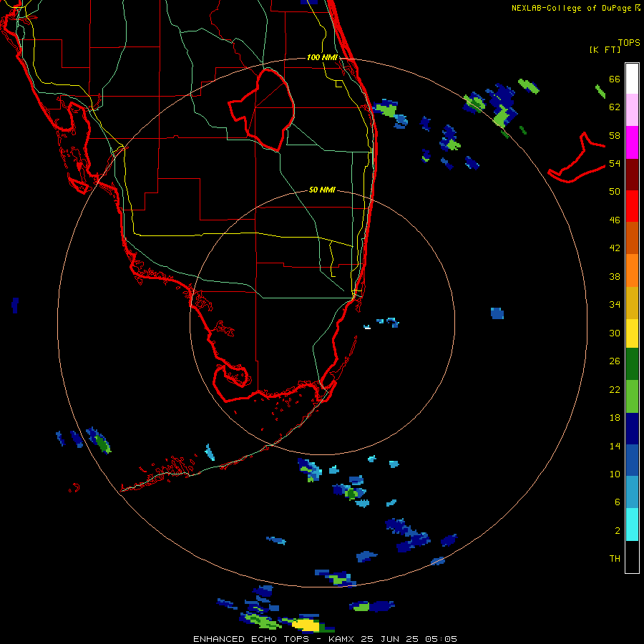The height and width of the screenshot is (644, 644).
Task: Pick the light green legend swatch
Action: coord(632,396)
